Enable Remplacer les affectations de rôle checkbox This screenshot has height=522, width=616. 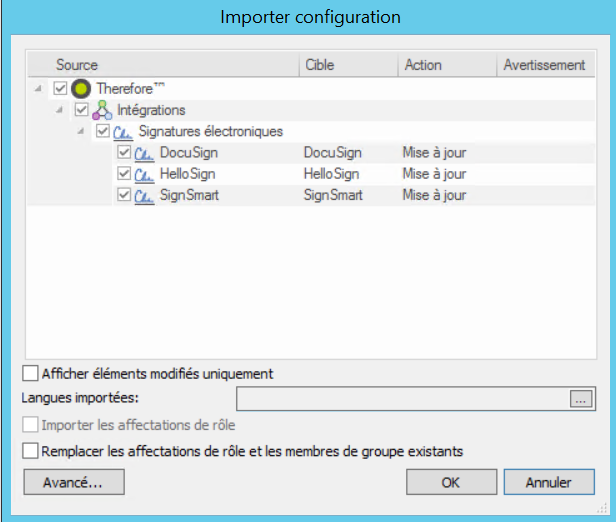click(x=30, y=451)
